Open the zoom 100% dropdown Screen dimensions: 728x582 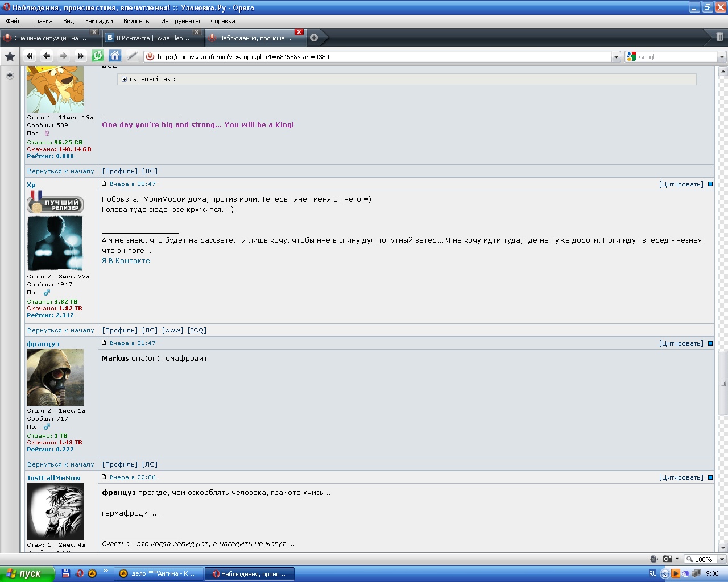click(x=722, y=559)
